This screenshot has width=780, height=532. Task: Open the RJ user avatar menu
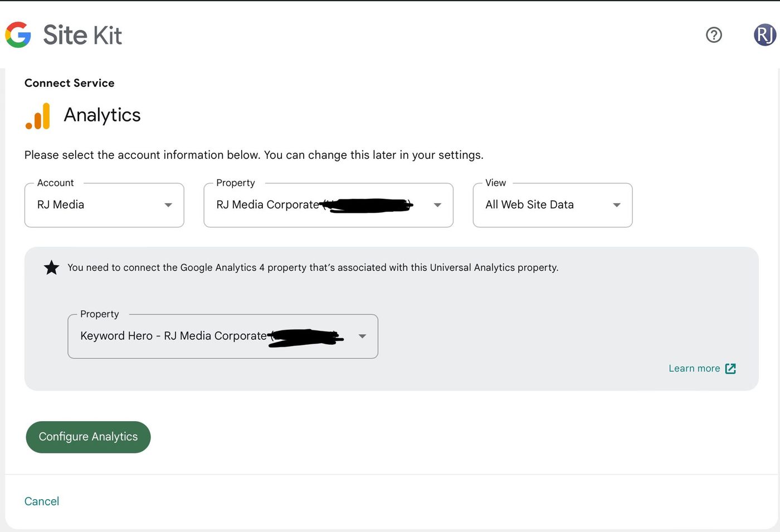tap(765, 35)
